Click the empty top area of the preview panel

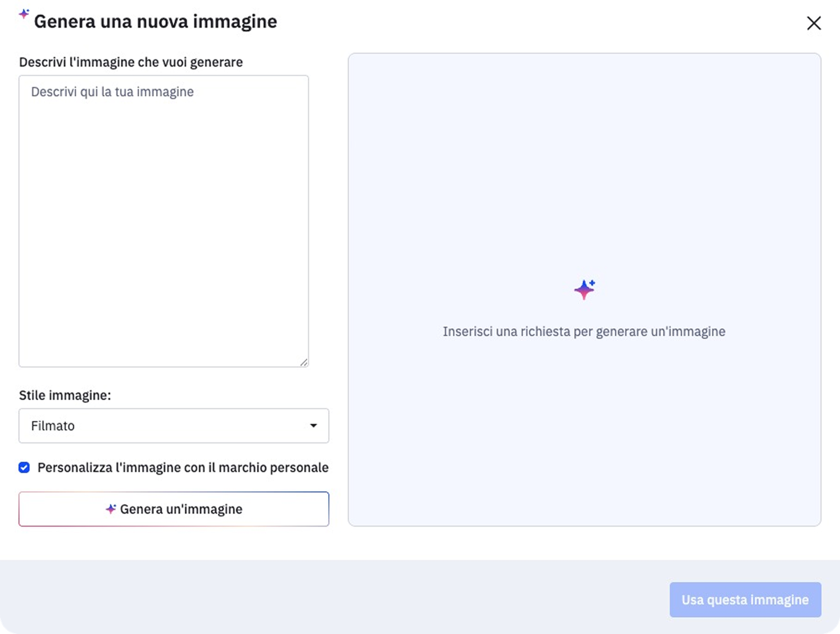tap(584, 131)
